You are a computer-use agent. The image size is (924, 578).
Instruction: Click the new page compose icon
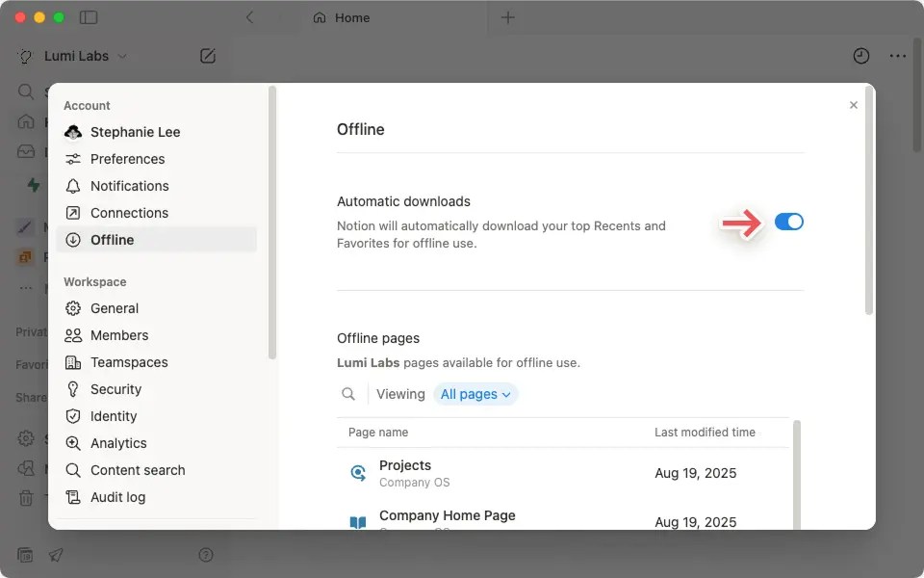point(208,56)
